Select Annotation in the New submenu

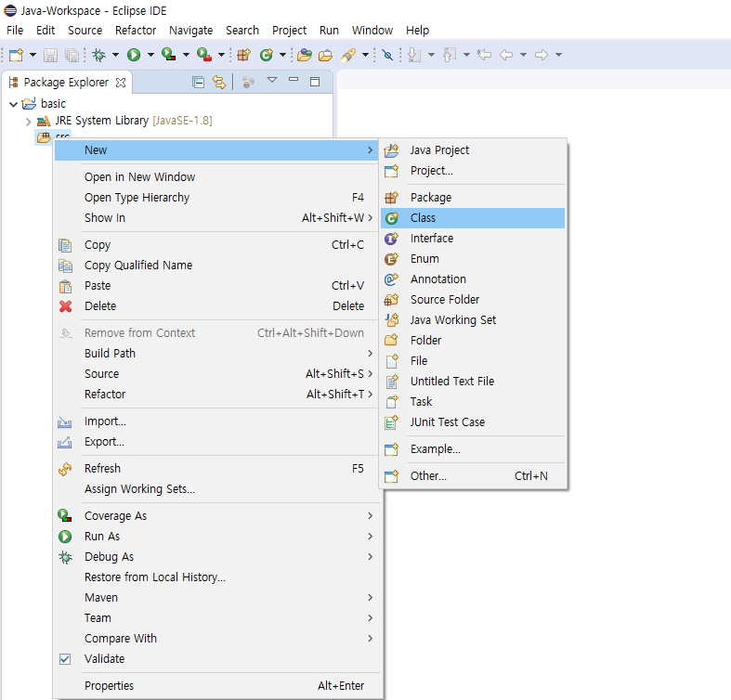[473, 279]
